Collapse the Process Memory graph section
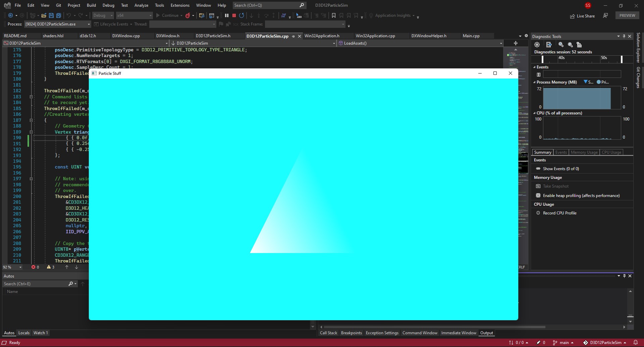644x347 pixels. pyautogui.click(x=534, y=82)
